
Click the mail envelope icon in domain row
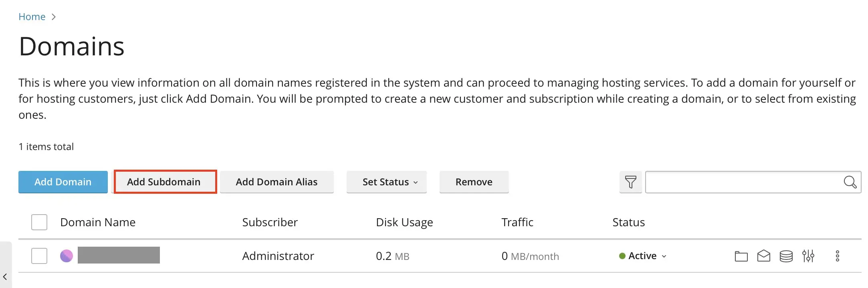click(763, 256)
